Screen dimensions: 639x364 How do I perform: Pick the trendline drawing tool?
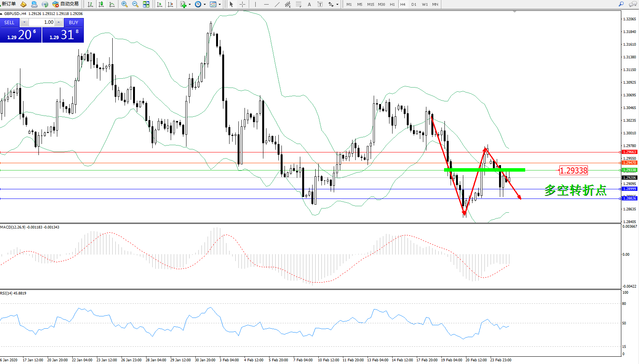pyautogui.click(x=277, y=4)
